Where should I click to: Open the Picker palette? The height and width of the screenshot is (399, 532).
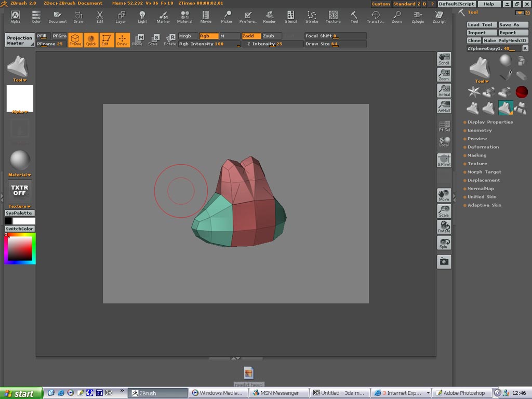coord(227,17)
